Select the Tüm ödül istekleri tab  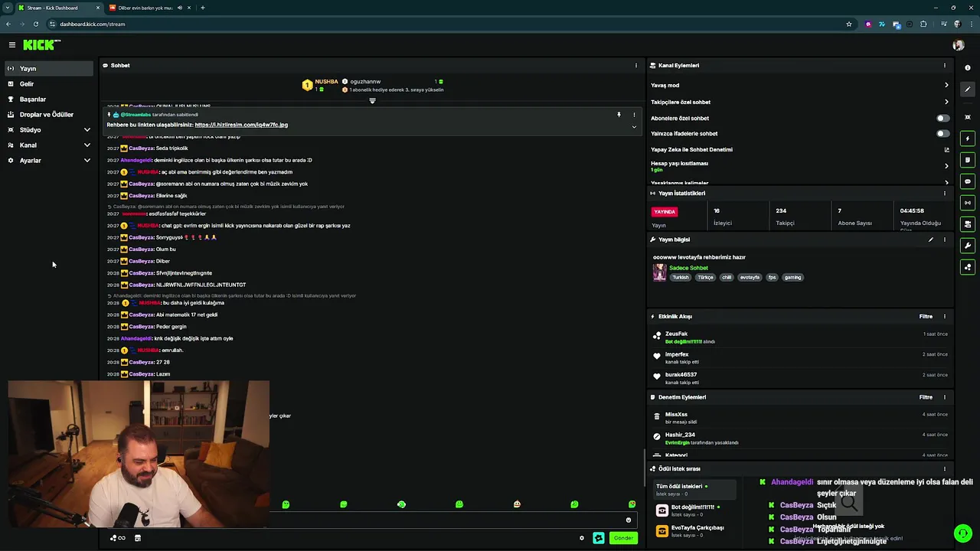click(694, 490)
